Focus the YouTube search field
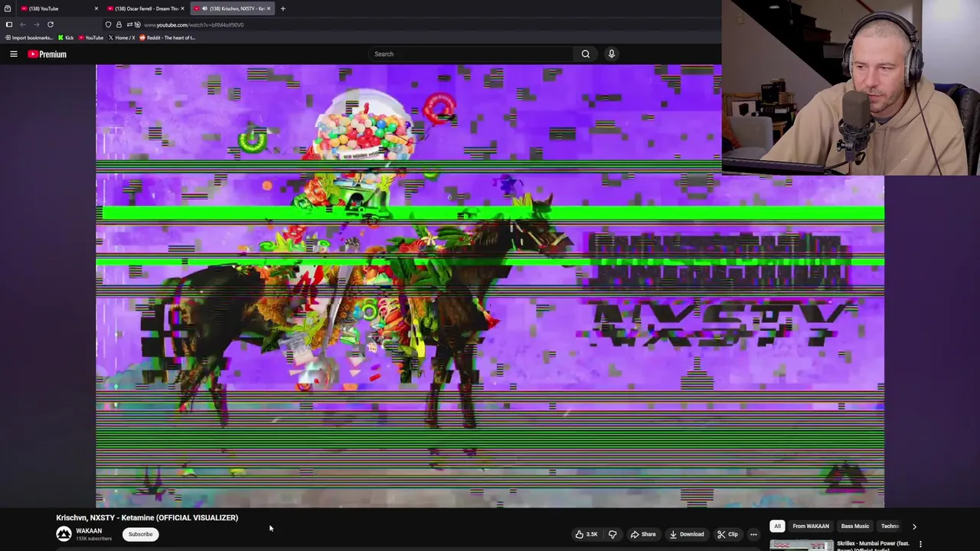 click(471, 54)
